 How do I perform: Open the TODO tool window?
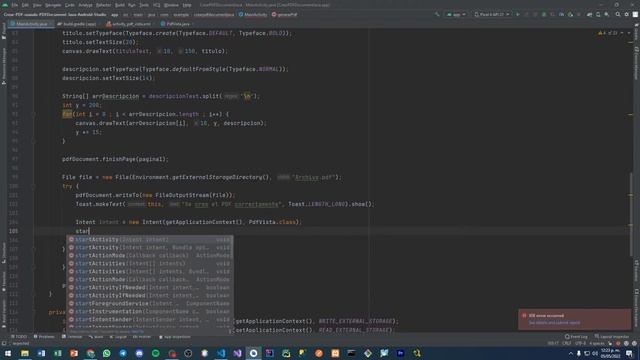click(19, 337)
